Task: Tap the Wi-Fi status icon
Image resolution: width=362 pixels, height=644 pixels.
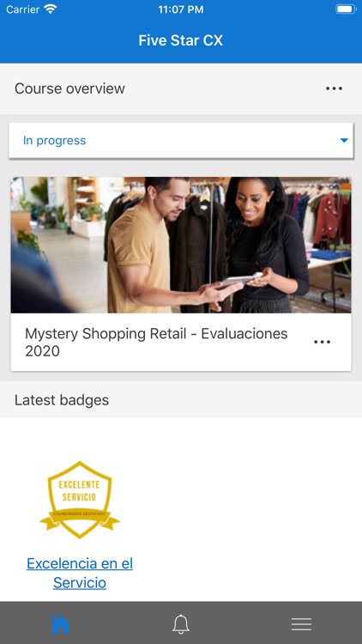Action: (x=51, y=9)
